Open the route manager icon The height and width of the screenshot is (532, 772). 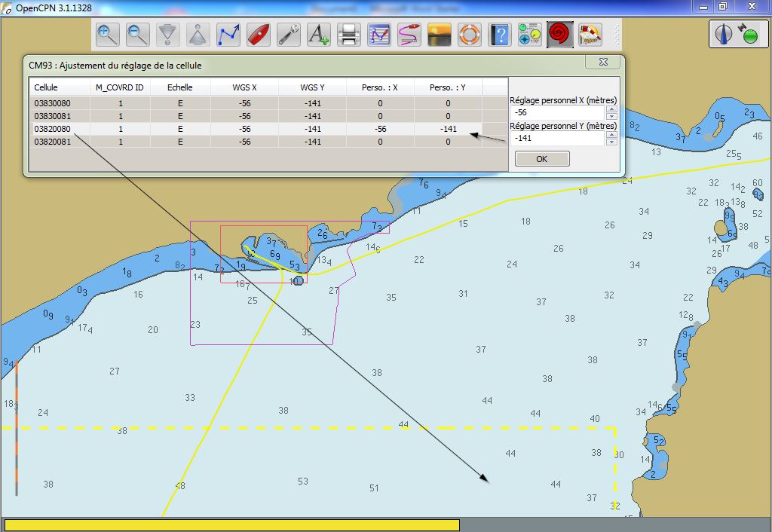(378, 35)
